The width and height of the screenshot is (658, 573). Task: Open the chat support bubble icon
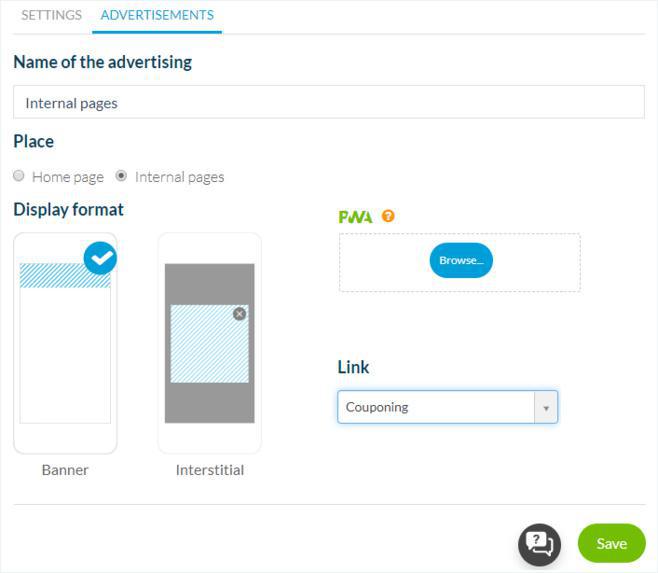pos(539,543)
